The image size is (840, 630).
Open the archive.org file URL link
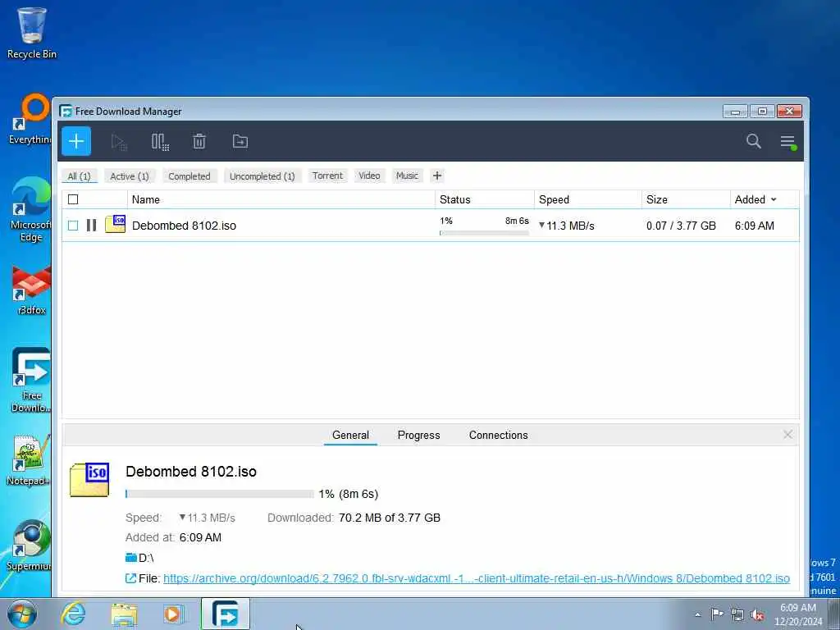pos(477,578)
